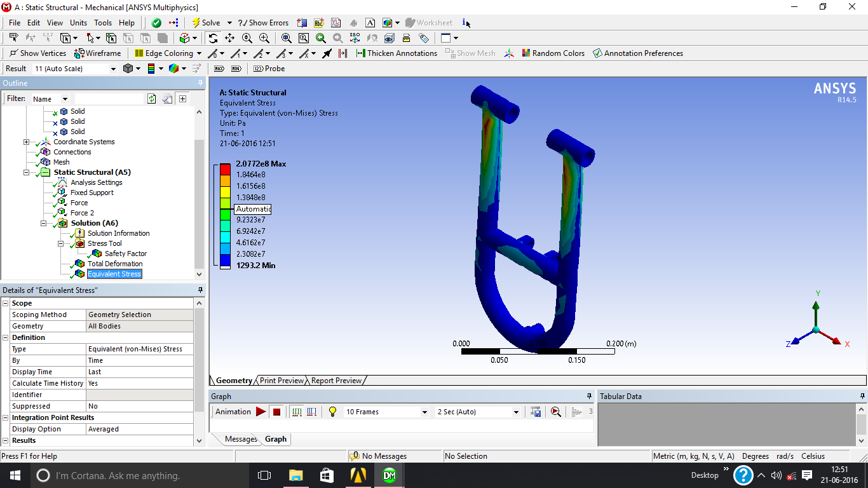Open the Windows Store taskbar icon
The image size is (868, 488).
click(327, 475)
